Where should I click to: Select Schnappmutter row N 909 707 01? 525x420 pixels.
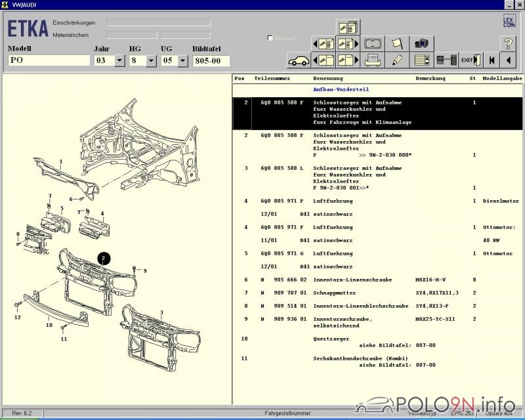(x=377, y=293)
